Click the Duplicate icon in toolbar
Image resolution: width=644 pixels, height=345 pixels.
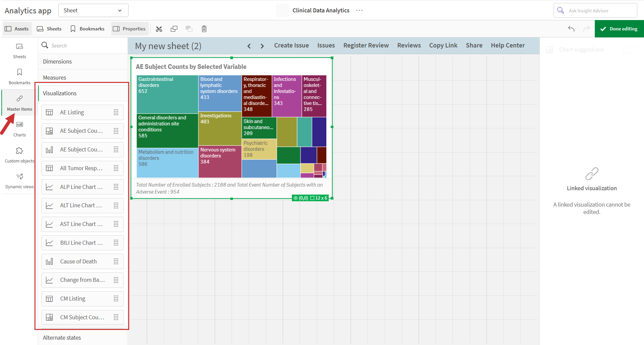pyautogui.click(x=174, y=29)
